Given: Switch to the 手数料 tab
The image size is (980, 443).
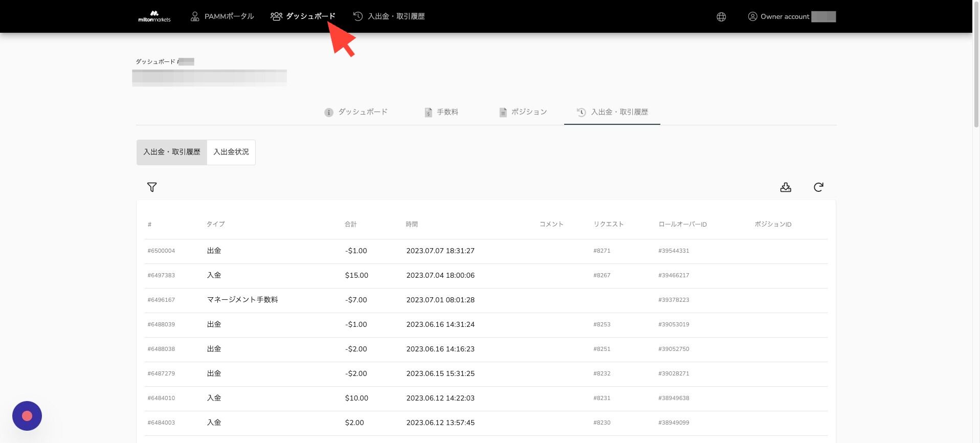Looking at the screenshot, I should coord(441,112).
